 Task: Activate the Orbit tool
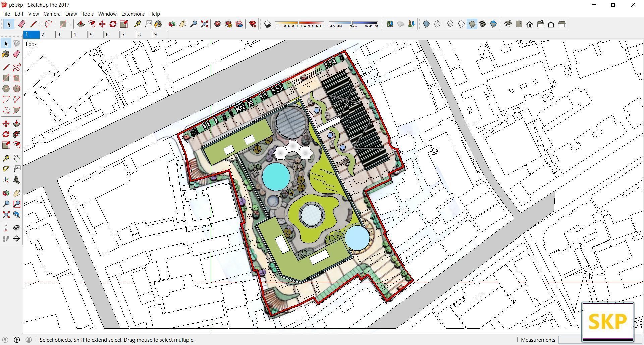[x=171, y=24]
